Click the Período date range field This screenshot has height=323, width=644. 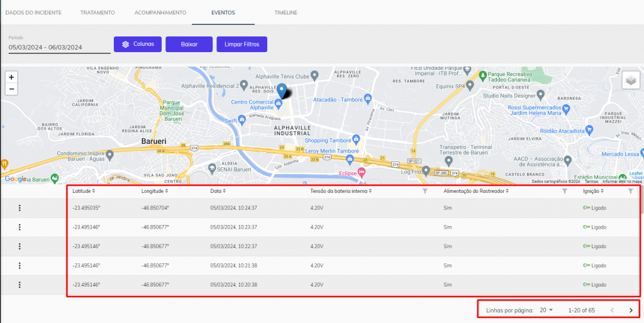tap(60, 47)
